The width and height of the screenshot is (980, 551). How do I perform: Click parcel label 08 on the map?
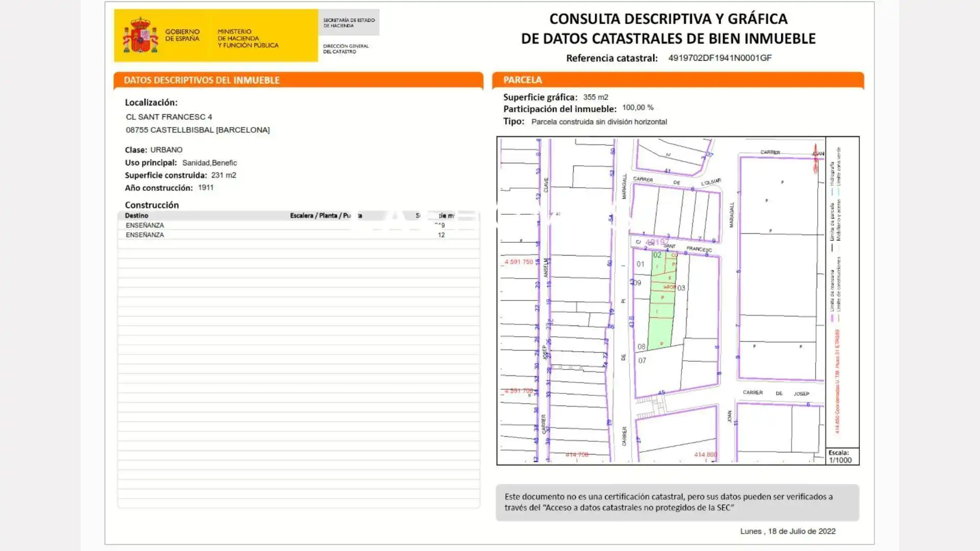coord(641,347)
